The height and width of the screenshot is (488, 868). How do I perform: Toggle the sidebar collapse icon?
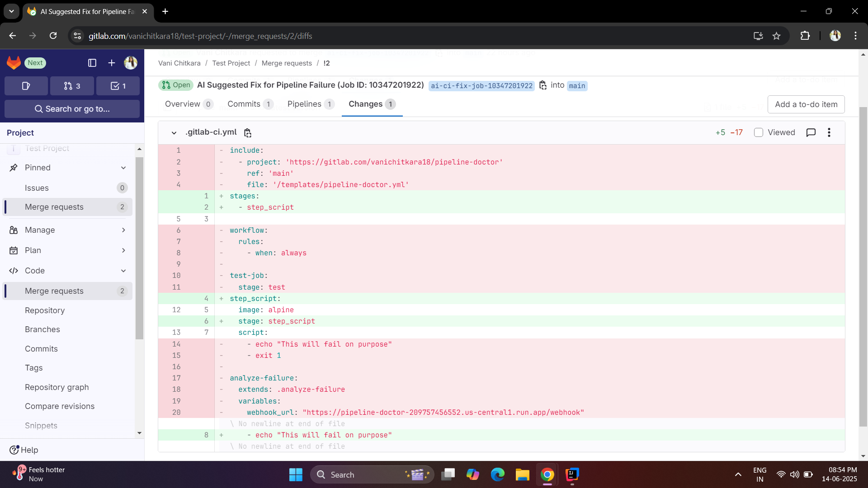tap(92, 63)
